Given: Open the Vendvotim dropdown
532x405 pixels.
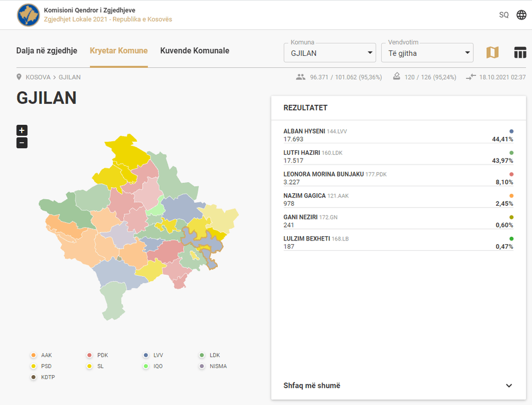Looking at the screenshot, I should [427, 53].
